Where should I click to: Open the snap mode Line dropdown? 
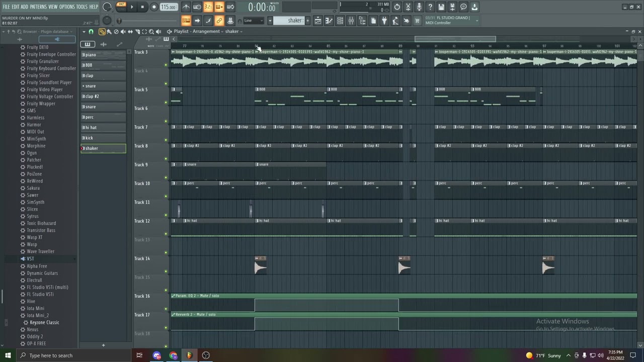pyautogui.click(x=254, y=21)
